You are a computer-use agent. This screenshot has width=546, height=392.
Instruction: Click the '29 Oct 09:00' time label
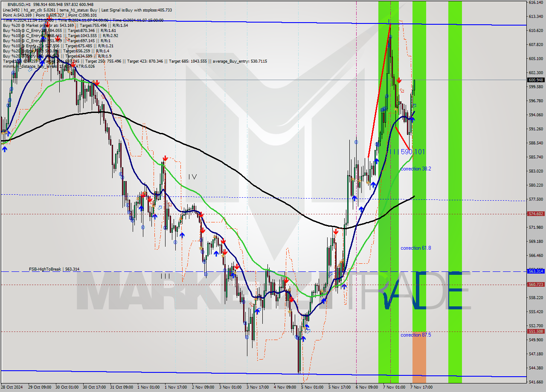(x=39, y=387)
